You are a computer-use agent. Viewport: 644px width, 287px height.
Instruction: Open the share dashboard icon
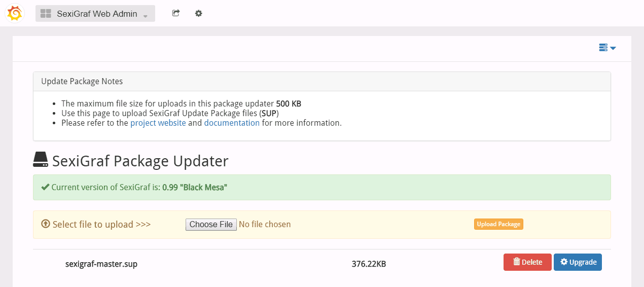coord(176,13)
